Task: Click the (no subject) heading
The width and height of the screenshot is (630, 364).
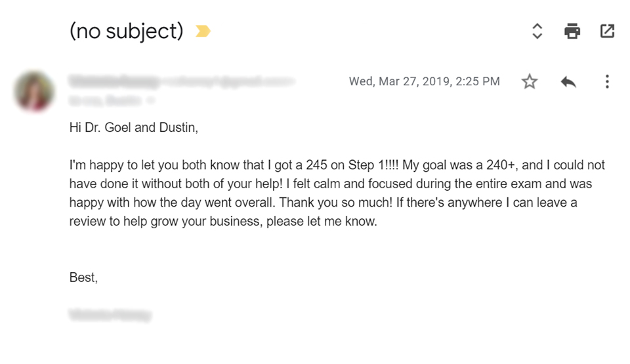Action: pyautogui.click(x=127, y=31)
